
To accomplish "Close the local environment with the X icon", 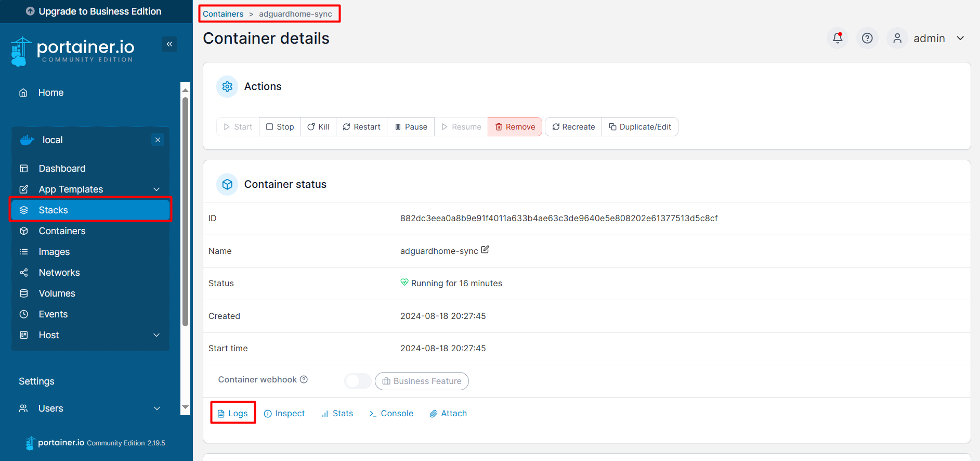I will pyautogui.click(x=158, y=140).
